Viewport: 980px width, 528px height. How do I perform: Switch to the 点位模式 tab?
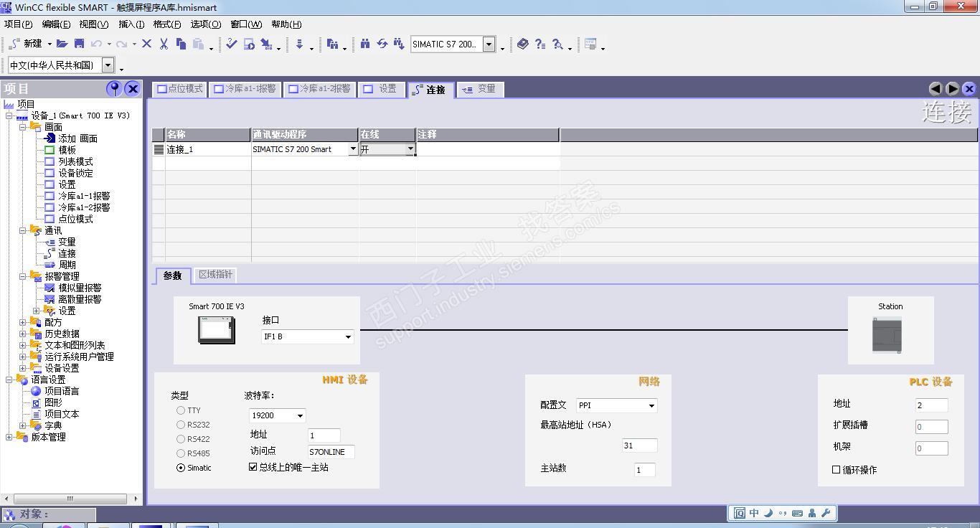pos(179,89)
